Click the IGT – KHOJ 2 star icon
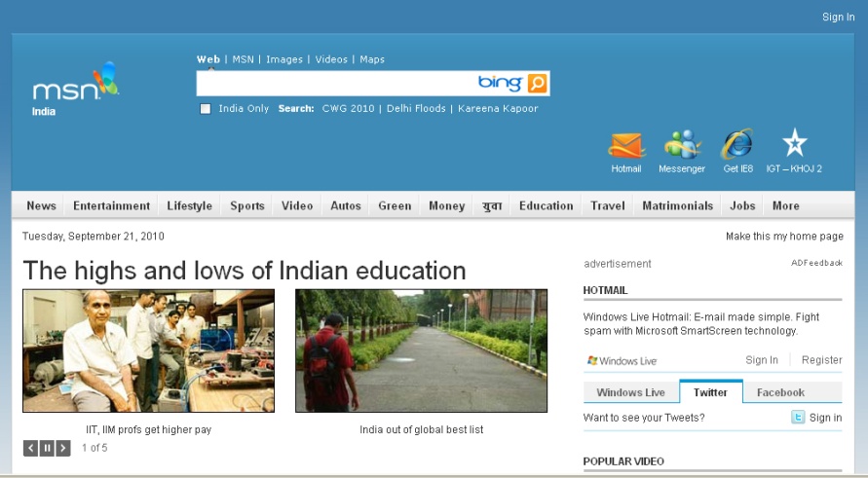The width and height of the screenshot is (868, 478). click(x=794, y=143)
